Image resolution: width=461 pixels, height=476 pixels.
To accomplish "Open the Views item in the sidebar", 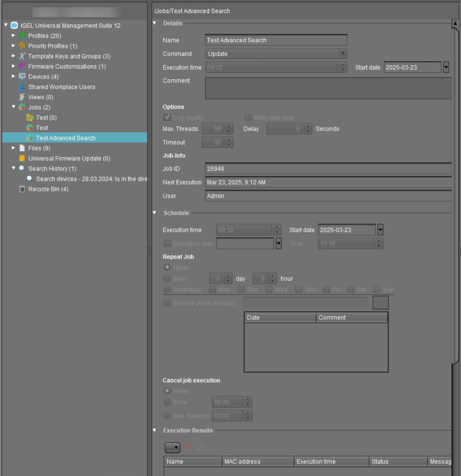I will [39, 97].
